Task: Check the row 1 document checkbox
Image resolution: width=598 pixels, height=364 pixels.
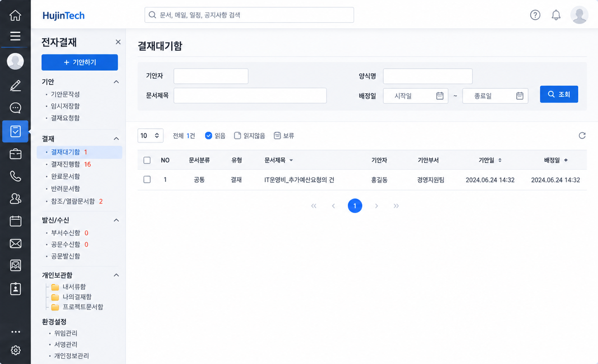Action: point(147,180)
